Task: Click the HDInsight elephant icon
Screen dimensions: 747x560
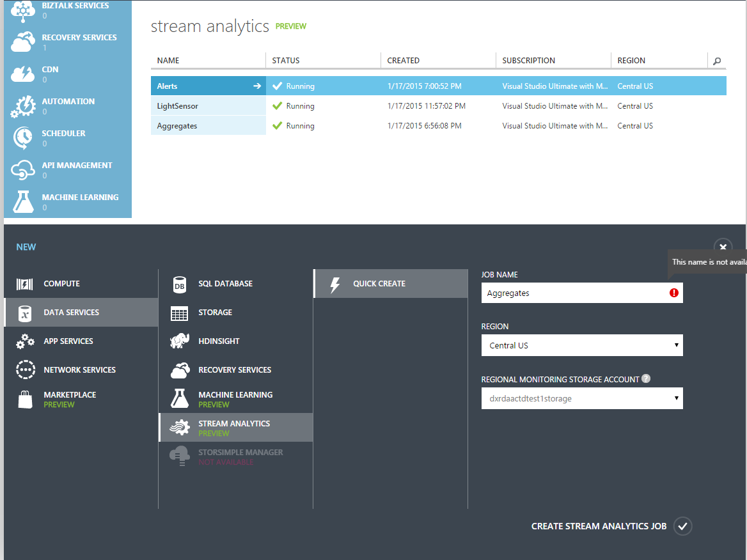Action: [180, 341]
